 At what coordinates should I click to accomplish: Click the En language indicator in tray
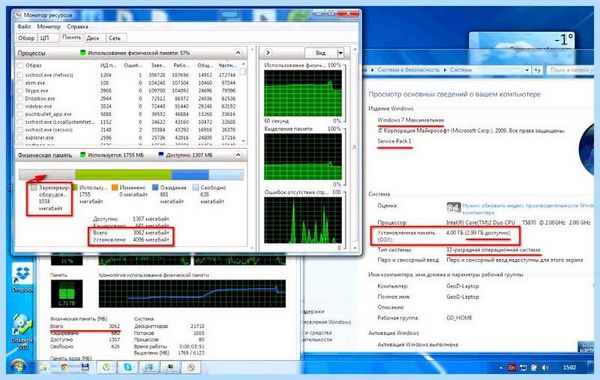pyautogui.click(x=512, y=368)
